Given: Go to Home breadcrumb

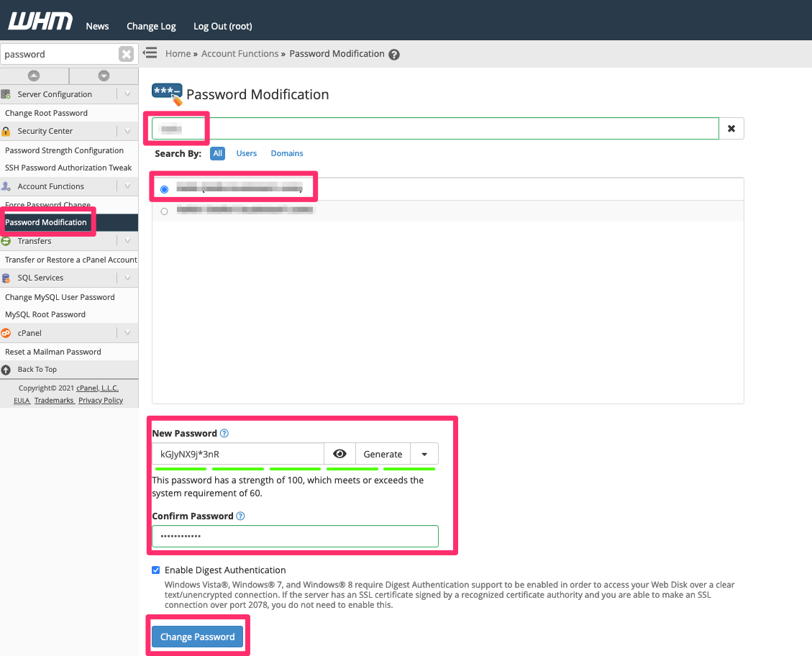Looking at the screenshot, I should point(178,54).
